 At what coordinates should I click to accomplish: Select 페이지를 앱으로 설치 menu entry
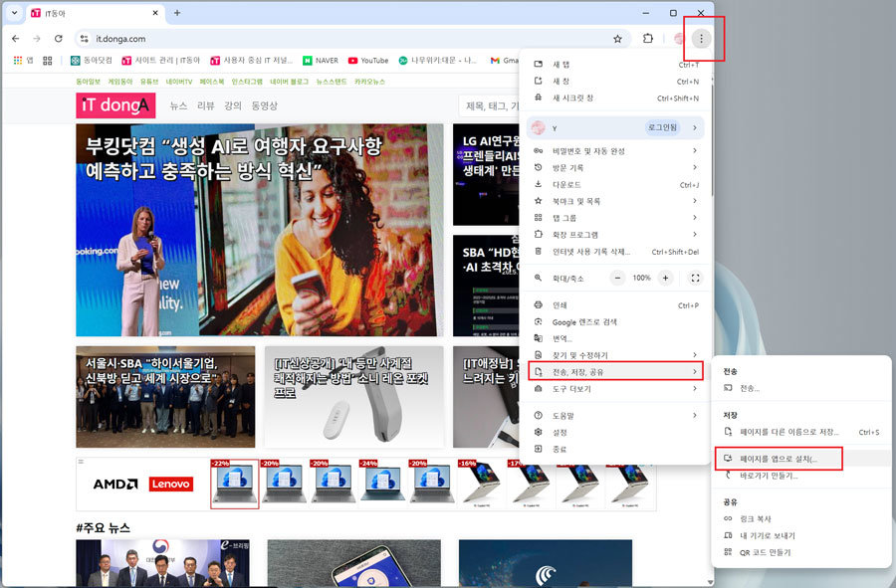(778, 459)
